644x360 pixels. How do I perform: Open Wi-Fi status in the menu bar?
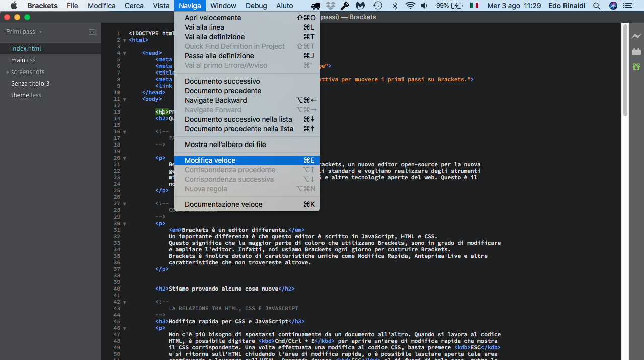[x=410, y=6]
